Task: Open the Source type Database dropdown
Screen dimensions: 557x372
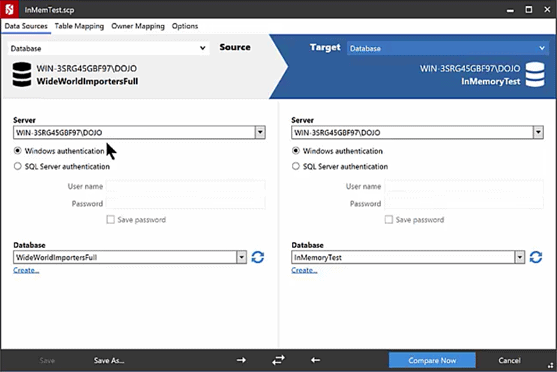Action: (x=108, y=48)
